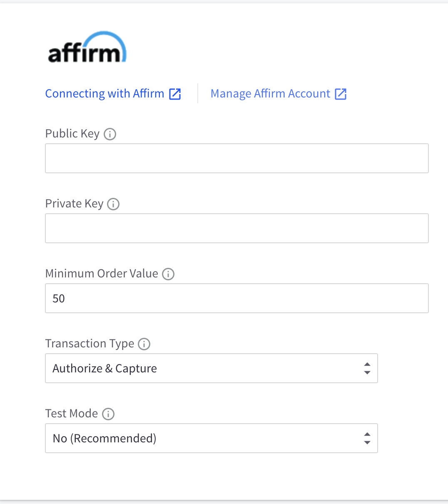Select No (Recommended) for Test Mode

tap(104, 438)
